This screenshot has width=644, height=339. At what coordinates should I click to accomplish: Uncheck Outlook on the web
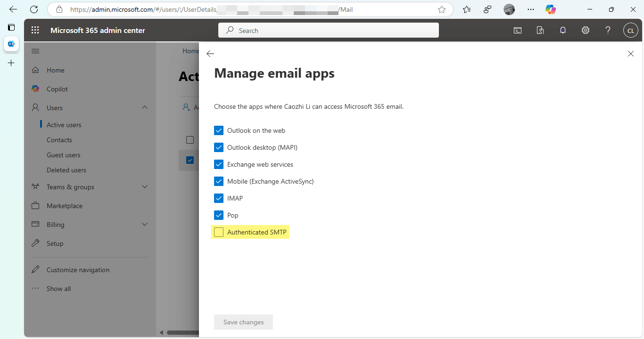[x=218, y=130]
